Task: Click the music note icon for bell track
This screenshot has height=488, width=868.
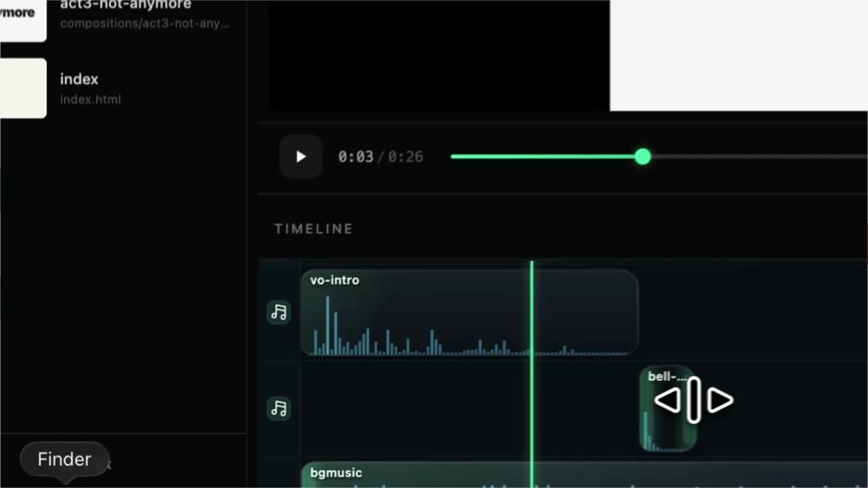Action: tap(279, 408)
